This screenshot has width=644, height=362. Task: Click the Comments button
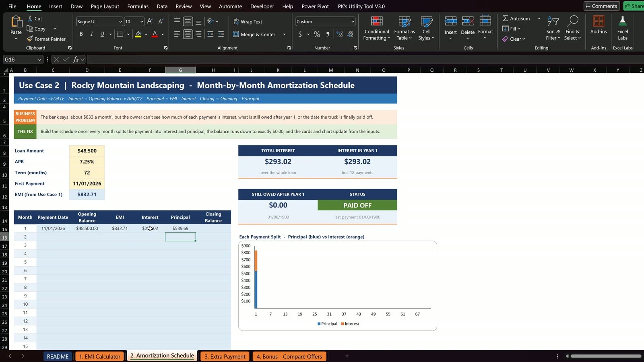(x=601, y=6)
